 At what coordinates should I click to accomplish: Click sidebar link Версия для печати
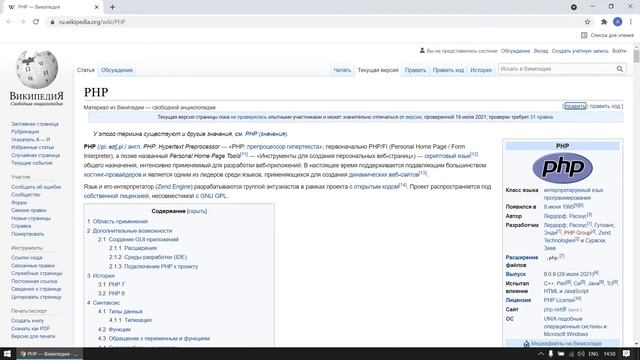coord(33,336)
